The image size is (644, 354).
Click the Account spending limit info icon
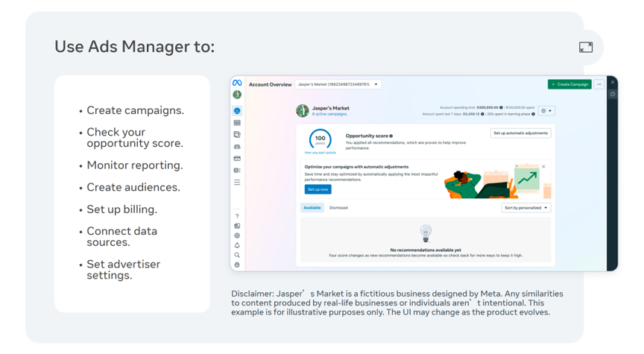(x=501, y=107)
